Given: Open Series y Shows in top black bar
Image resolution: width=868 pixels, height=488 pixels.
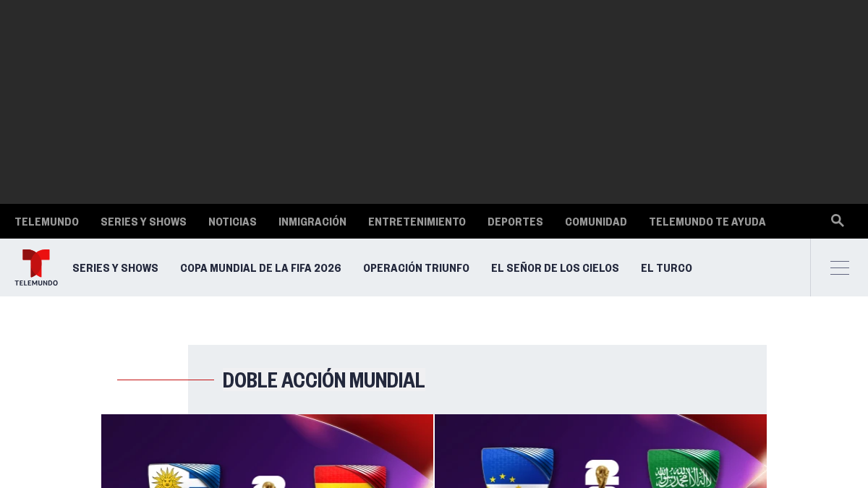Looking at the screenshot, I should pyautogui.click(x=143, y=222).
